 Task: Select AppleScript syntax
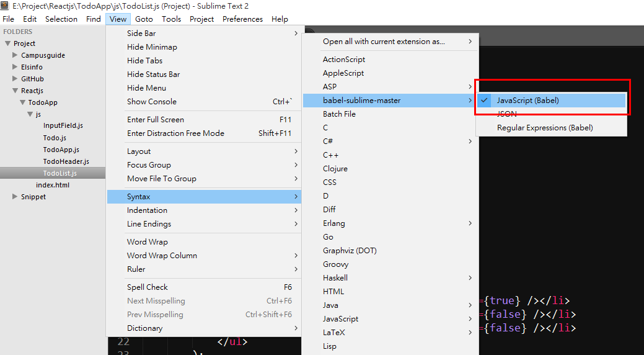pos(390,73)
